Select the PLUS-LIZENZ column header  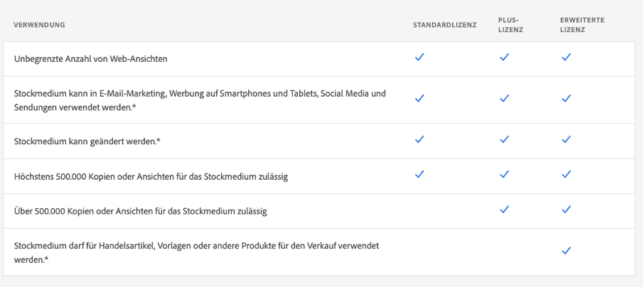tap(510, 26)
